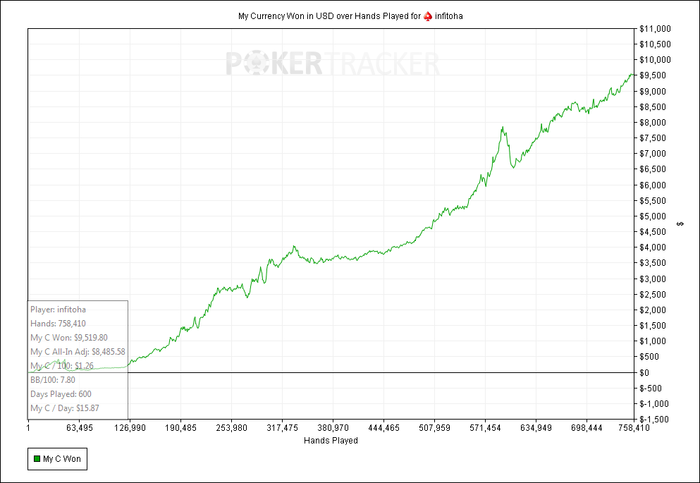The image size is (700, 483).
Task: Click the green My C Won legend swatch
Action: (x=37, y=459)
